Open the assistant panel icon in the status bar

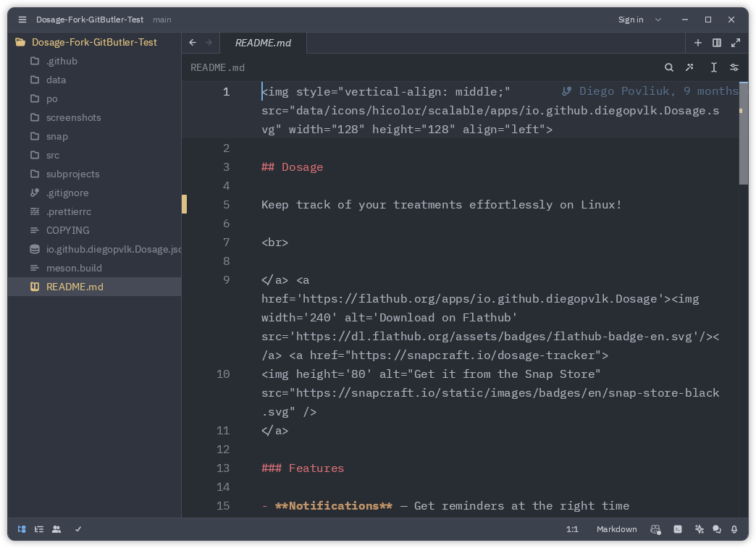[x=699, y=529]
